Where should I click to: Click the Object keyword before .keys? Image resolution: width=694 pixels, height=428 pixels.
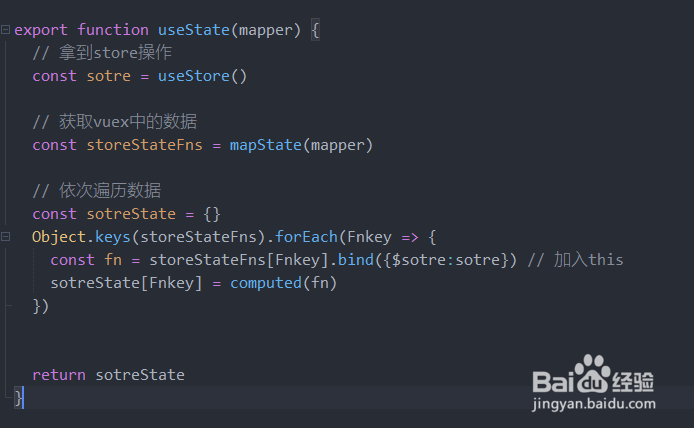59,237
